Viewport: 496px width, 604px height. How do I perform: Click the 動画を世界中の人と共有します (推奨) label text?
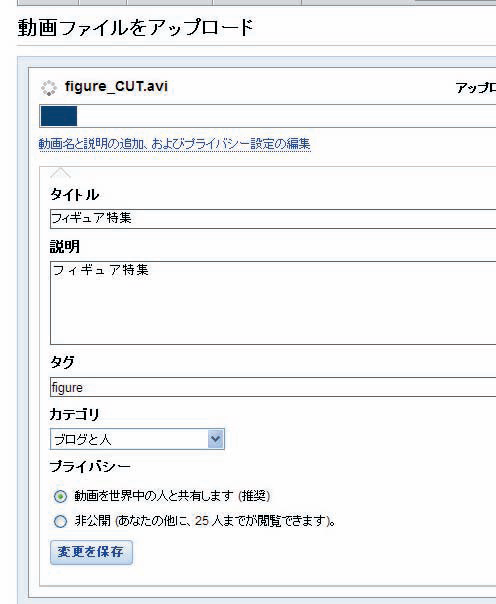click(172, 496)
